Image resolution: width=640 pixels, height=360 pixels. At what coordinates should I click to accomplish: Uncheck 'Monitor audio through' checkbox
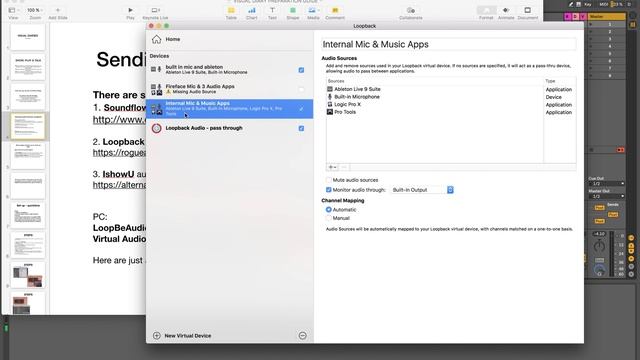[329, 190]
